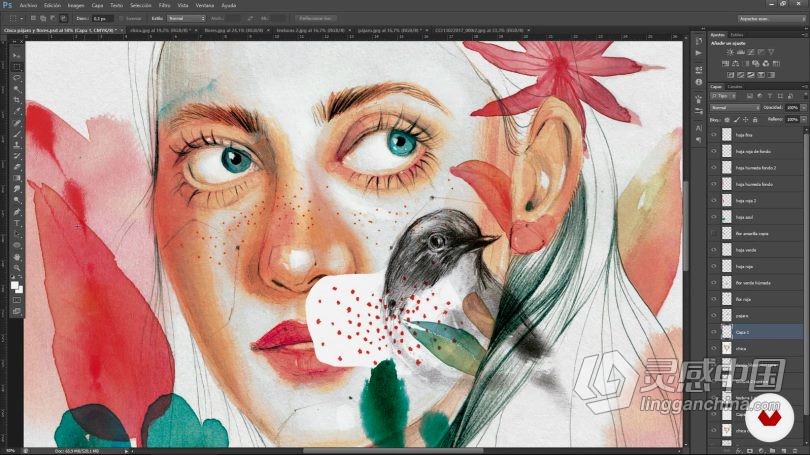The height and width of the screenshot is (455, 810).
Task: Add a Curves adjustment
Action: coord(751,52)
